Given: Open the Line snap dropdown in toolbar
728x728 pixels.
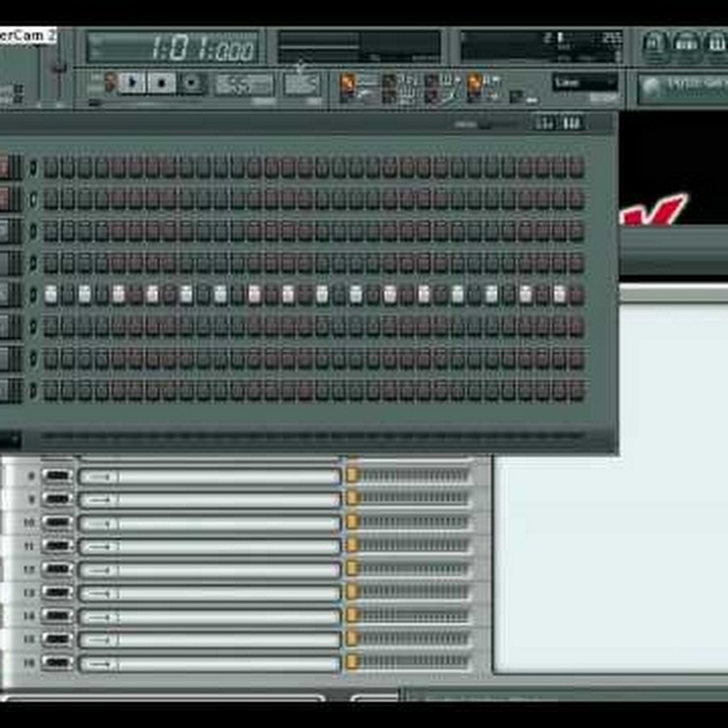Looking at the screenshot, I should point(585,83).
